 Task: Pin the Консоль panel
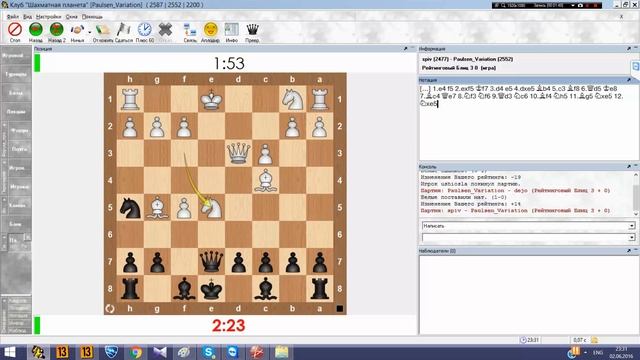(629, 167)
